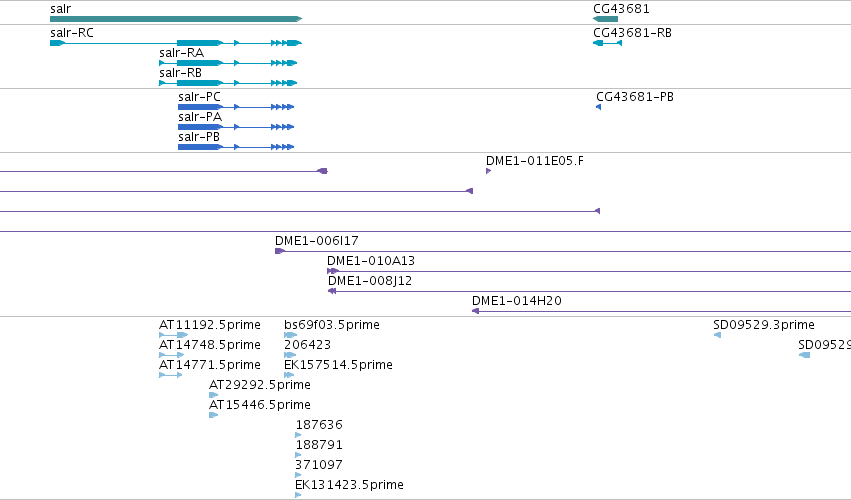The height and width of the screenshot is (500, 851).
Task: Click the DME1-011E05.F label
Action: pos(535,161)
